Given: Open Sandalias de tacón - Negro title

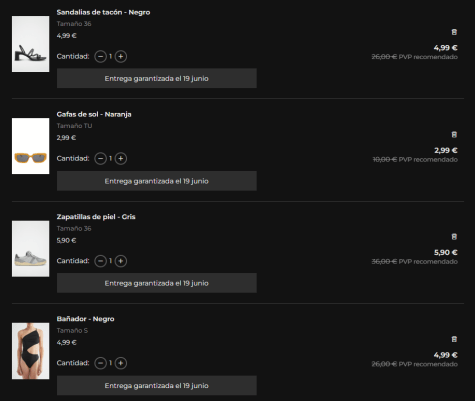Looking at the screenshot, I should point(103,12).
